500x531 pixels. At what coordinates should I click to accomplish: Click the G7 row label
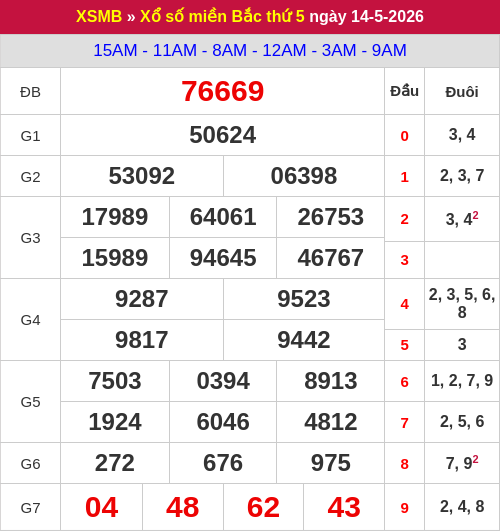30,508
